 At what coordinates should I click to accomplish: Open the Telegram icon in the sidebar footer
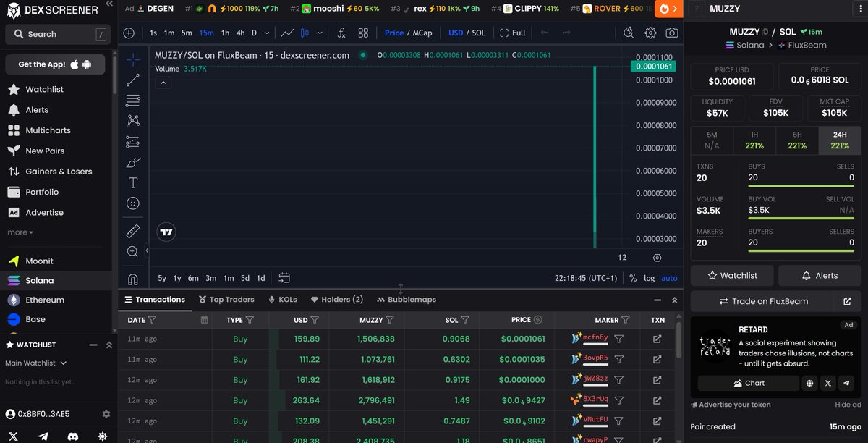pyautogui.click(x=43, y=436)
